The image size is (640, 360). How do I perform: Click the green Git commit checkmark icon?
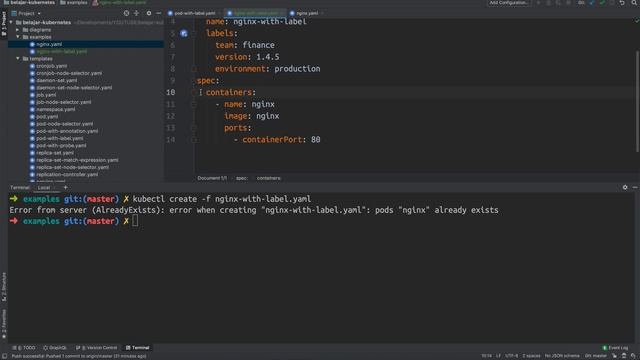[602, 2]
